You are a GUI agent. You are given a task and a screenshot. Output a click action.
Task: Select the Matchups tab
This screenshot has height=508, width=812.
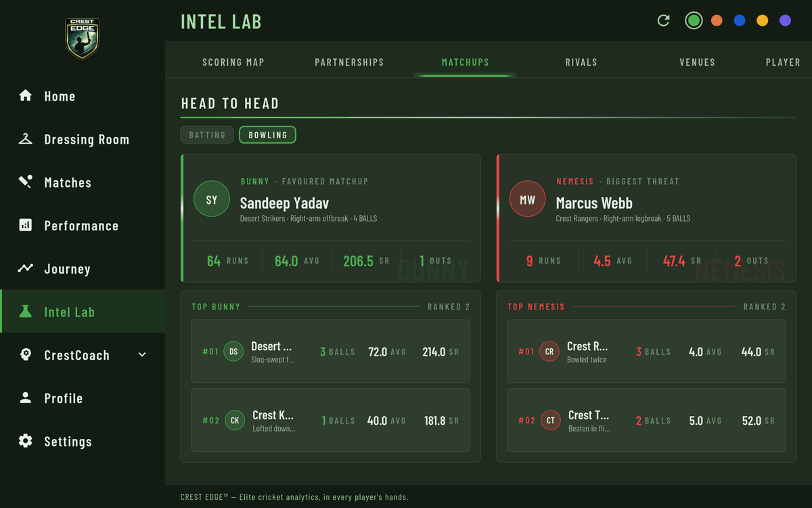coord(466,62)
